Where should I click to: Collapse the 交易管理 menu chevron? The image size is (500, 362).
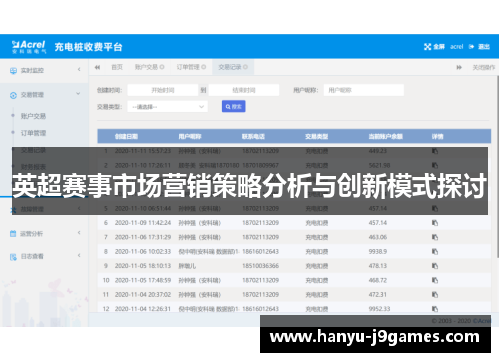tap(78, 94)
